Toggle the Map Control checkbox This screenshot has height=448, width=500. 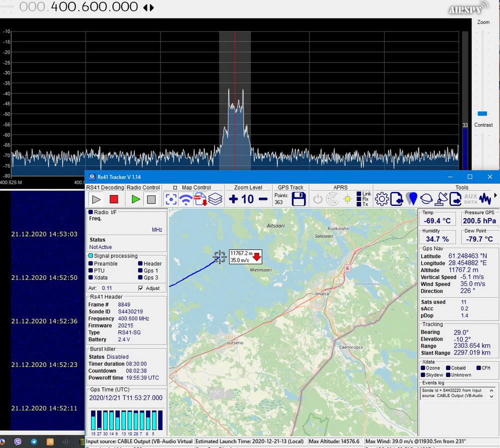click(175, 188)
